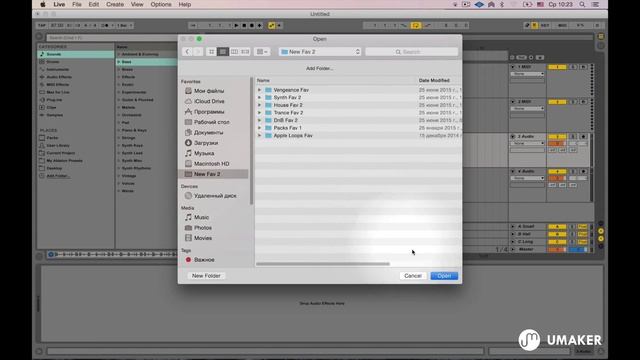Go back in the Open dialog
Viewport: 640px width, 360px height.
(187, 52)
